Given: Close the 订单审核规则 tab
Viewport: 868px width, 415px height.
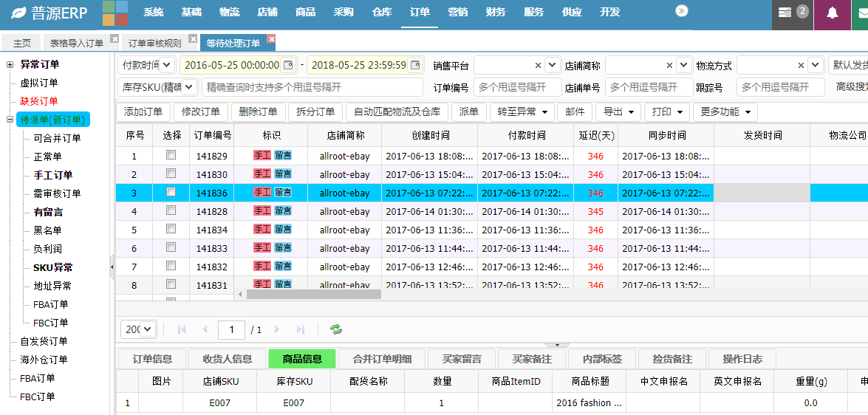Looking at the screenshot, I should 193,38.
